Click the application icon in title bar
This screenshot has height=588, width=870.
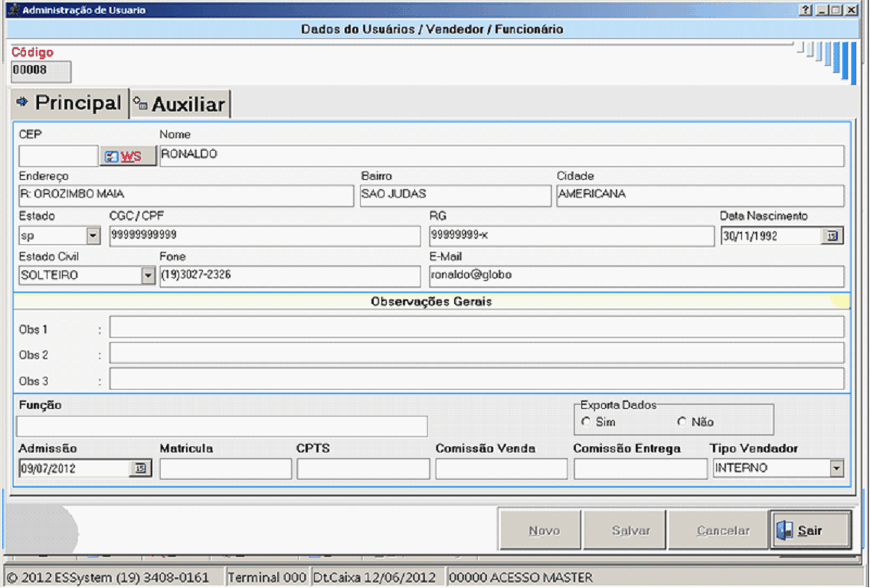[x=12, y=11]
